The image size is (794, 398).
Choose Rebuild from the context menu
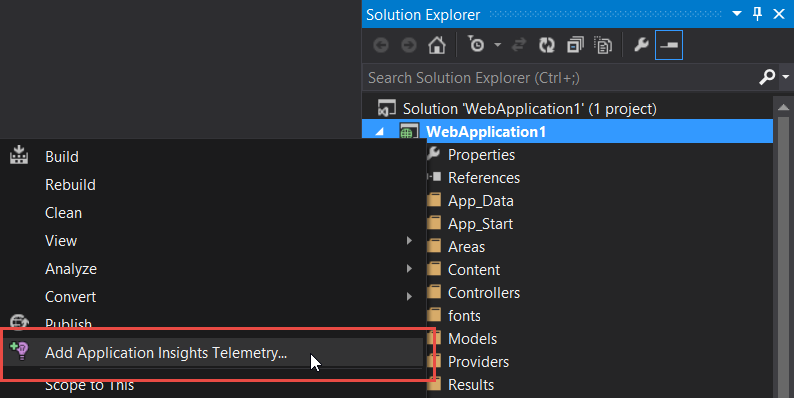[x=70, y=185]
